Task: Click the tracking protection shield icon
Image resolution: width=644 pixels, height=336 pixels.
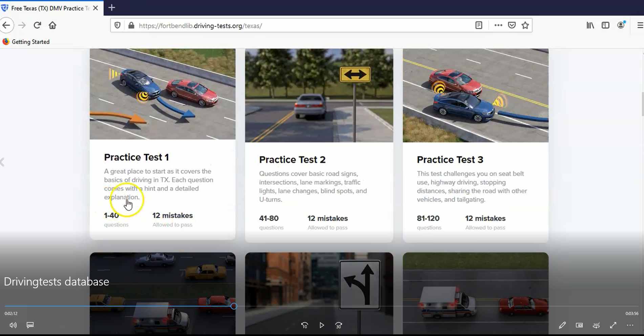Action: [117, 25]
